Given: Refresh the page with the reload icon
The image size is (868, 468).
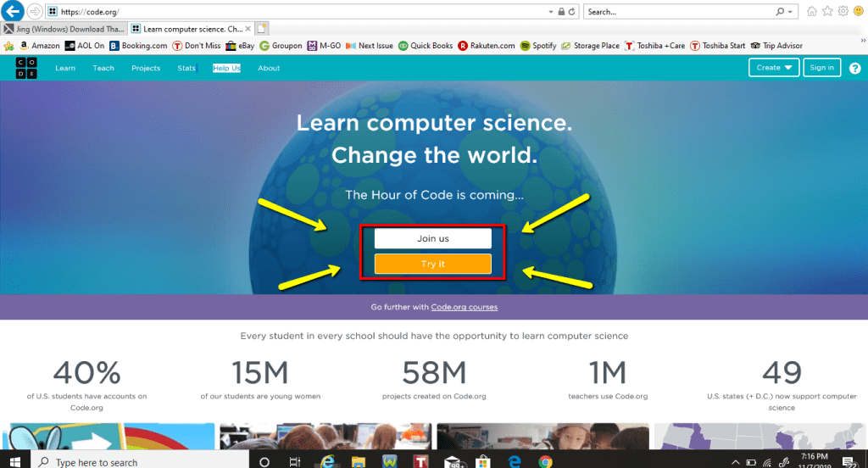Looking at the screenshot, I should (x=572, y=12).
